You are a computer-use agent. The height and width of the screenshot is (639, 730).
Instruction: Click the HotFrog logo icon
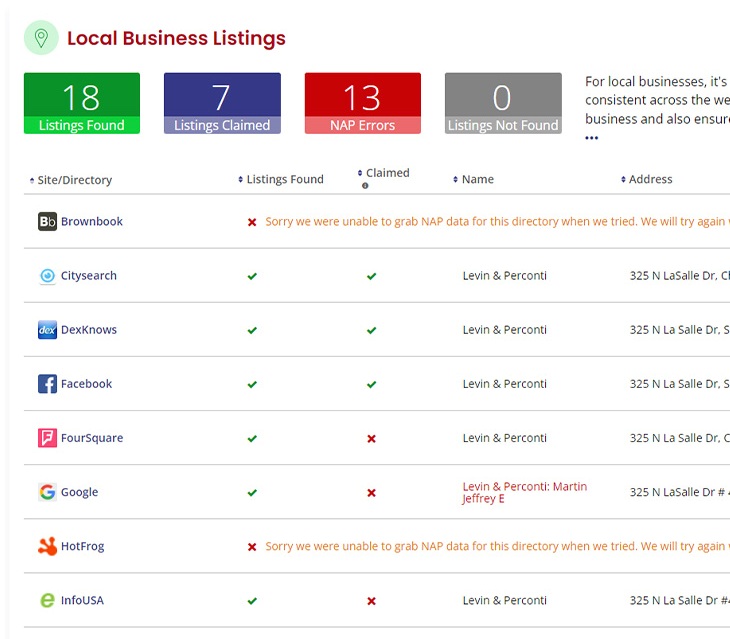pyautogui.click(x=47, y=546)
